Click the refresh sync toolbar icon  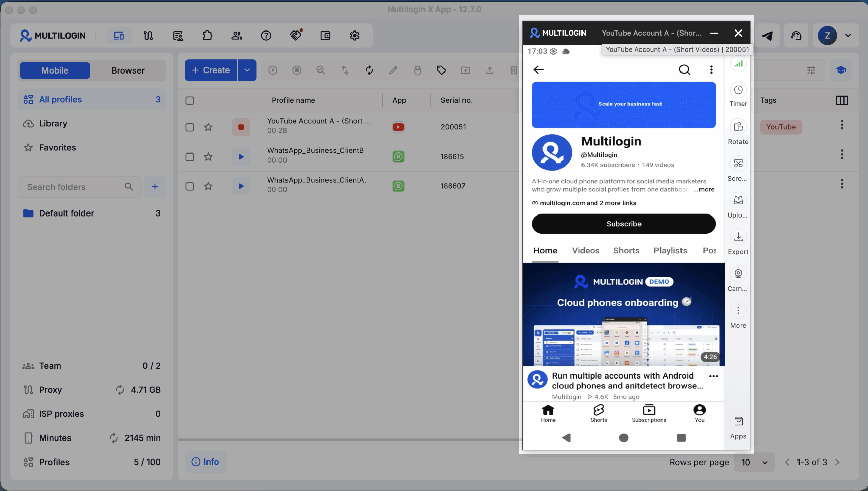click(369, 70)
